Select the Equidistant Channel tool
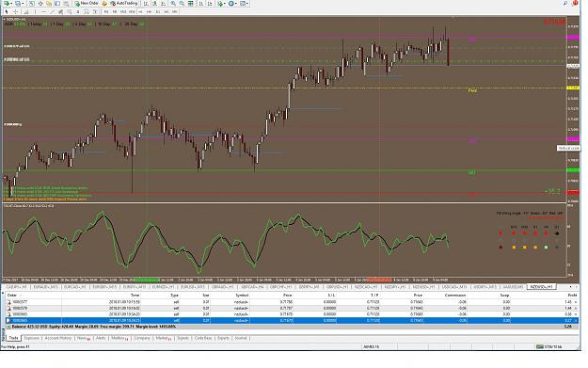This screenshot has width=588, height=368. click(x=60, y=11)
